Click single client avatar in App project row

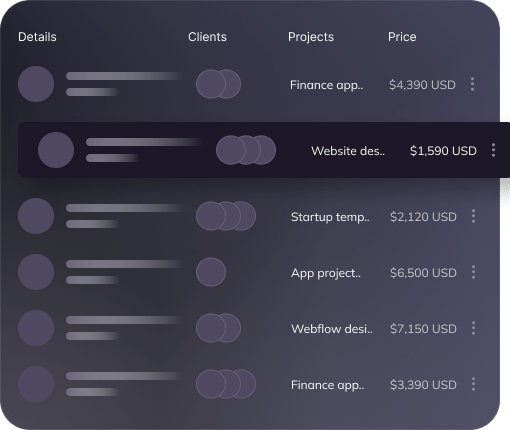(x=211, y=272)
